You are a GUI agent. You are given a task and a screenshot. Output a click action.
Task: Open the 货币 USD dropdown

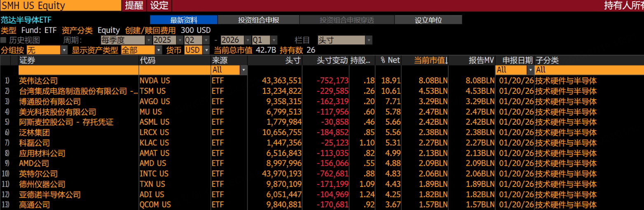[x=197, y=50]
